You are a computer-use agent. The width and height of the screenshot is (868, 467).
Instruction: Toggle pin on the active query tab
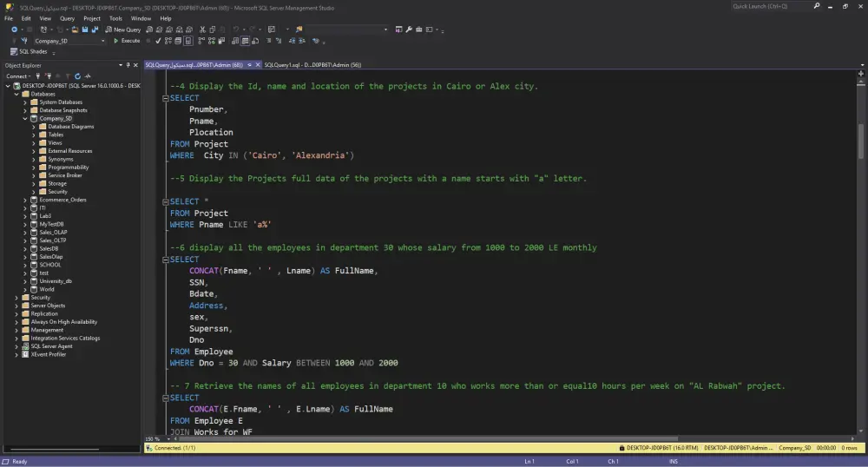[250, 65]
